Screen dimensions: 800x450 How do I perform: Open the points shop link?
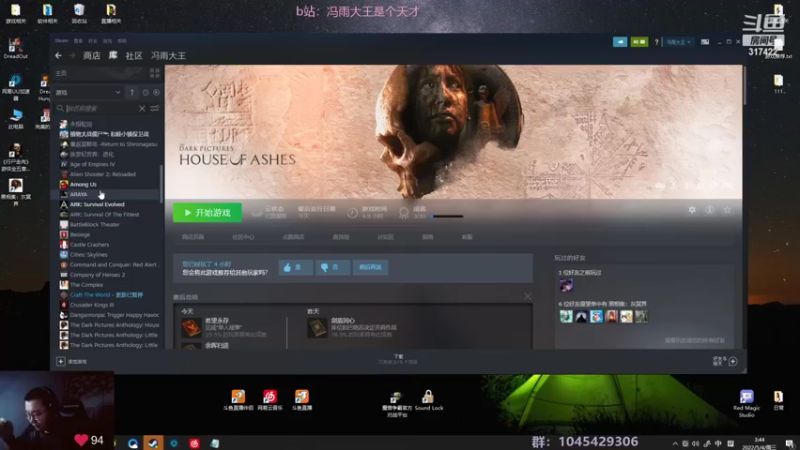pos(293,237)
